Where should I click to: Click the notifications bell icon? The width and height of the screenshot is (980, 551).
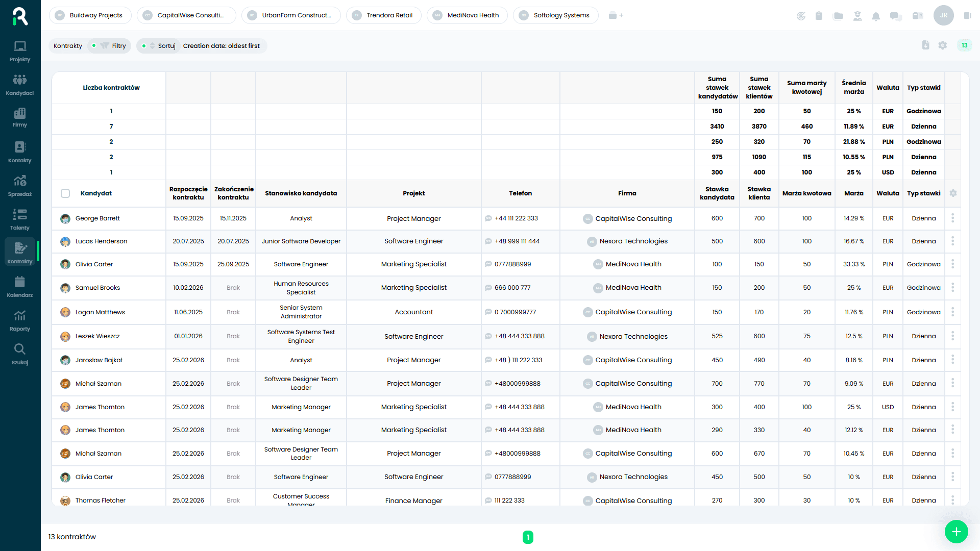876,16
